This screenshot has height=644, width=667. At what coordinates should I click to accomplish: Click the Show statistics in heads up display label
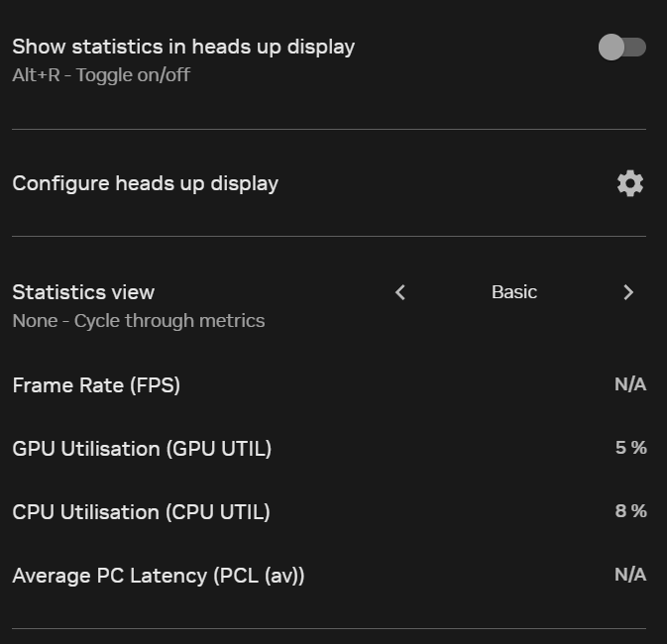click(x=183, y=47)
